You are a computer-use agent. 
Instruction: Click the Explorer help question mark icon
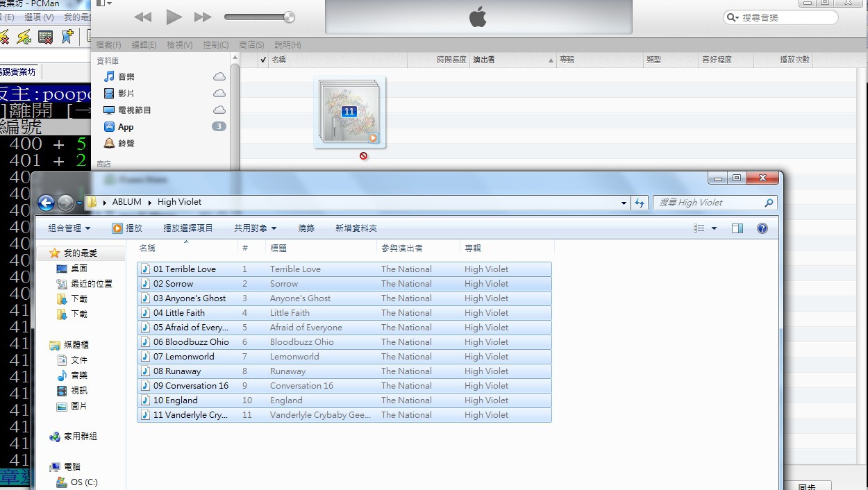(x=762, y=228)
